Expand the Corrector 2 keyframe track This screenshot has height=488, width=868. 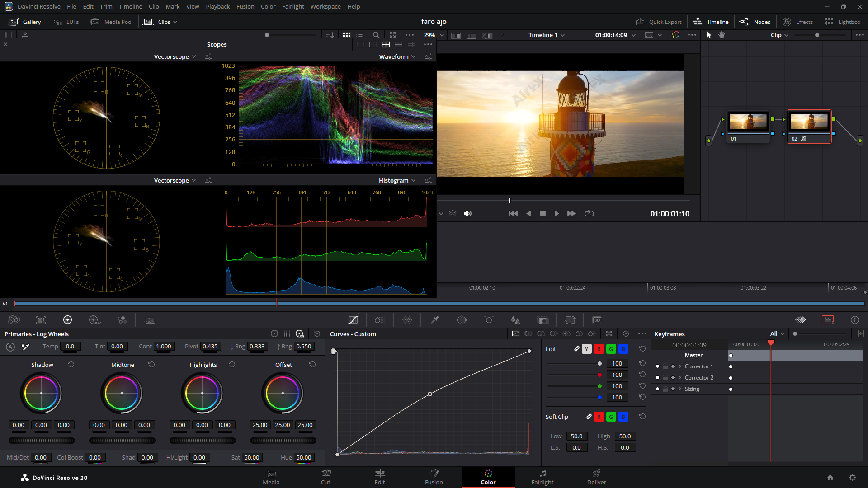point(679,378)
